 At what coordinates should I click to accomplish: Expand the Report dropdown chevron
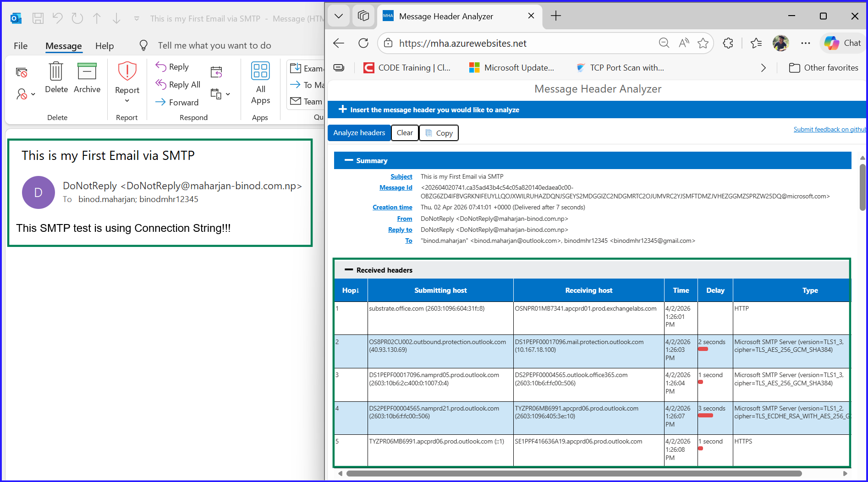(x=127, y=100)
